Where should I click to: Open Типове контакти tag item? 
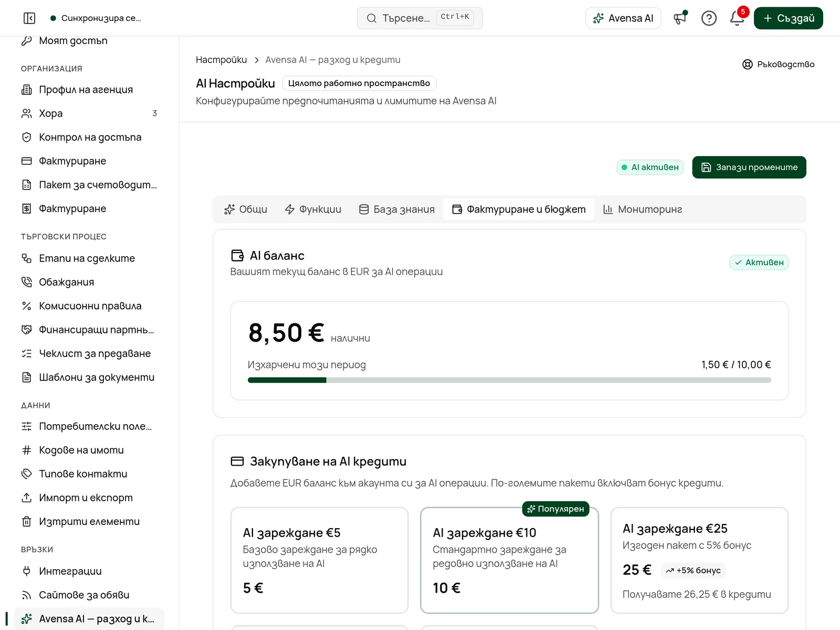click(x=89, y=474)
